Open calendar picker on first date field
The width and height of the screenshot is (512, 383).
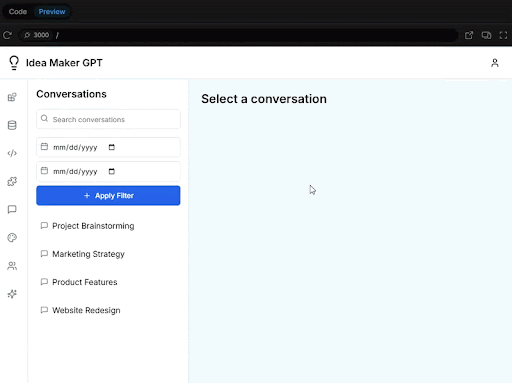112,147
